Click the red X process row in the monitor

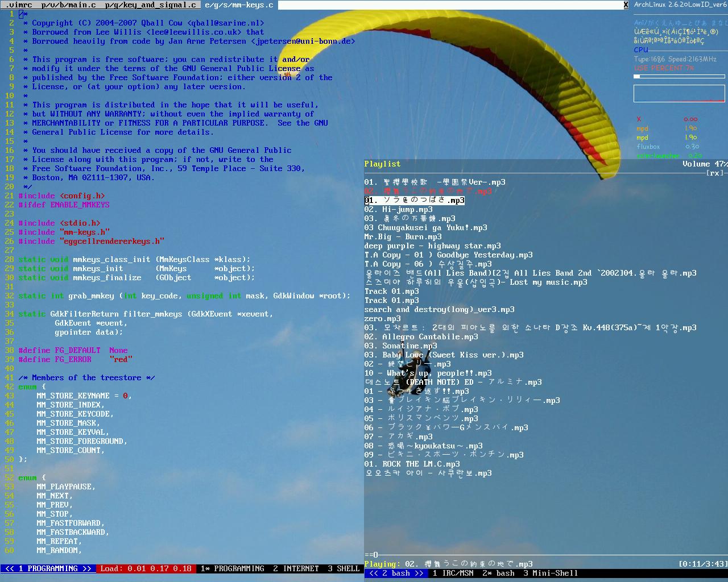pyautogui.click(x=667, y=119)
